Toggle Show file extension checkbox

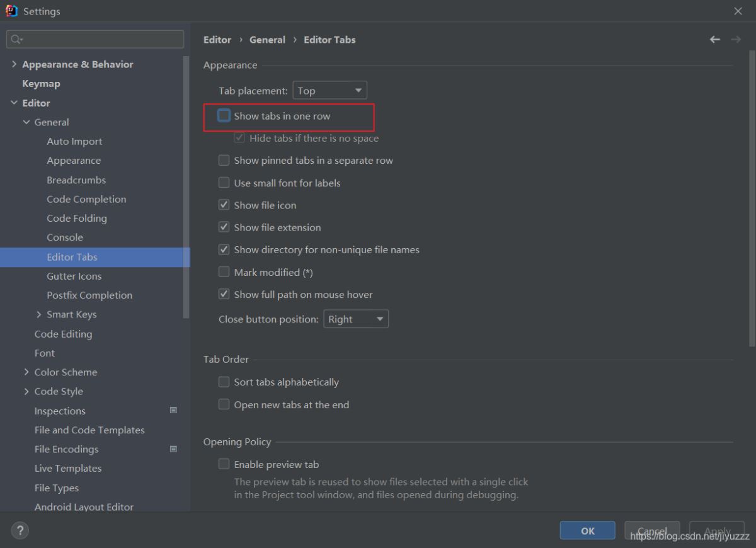pyautogui.click(x=224, y=227)
